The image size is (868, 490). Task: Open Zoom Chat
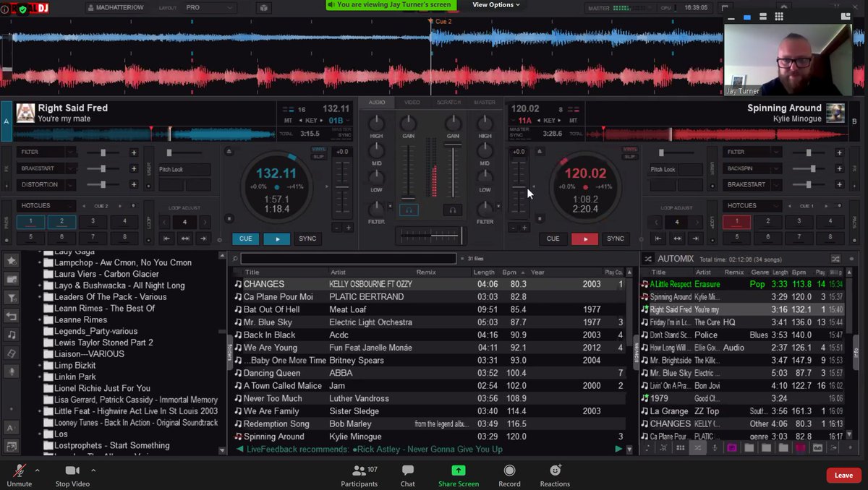click(408, 475)
